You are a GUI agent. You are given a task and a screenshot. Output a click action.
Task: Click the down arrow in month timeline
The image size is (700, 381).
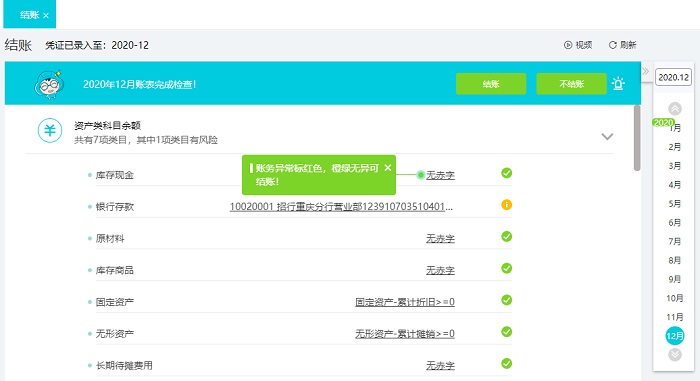tap(675, 355)
